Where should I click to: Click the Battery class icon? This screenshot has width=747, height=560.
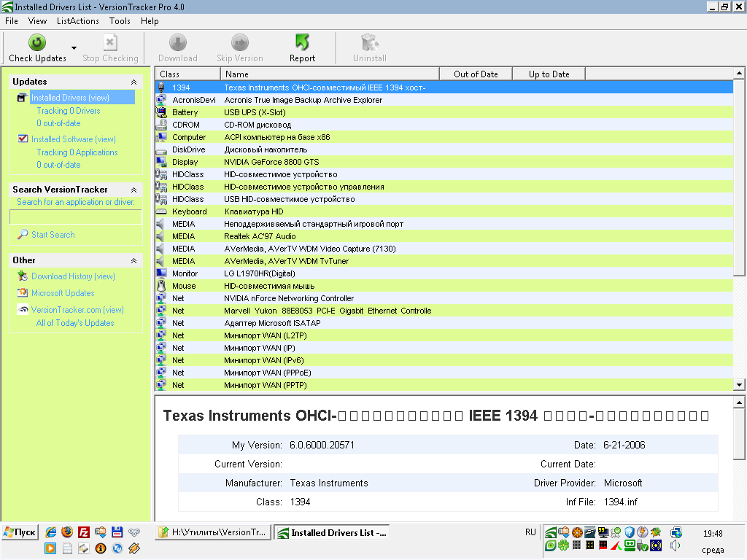[x=161, y=112]
